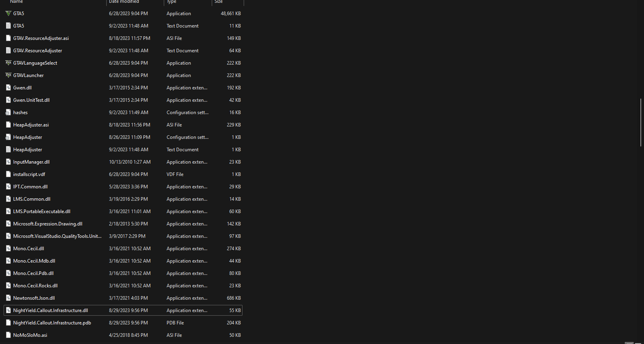The height and width of the screenshot is (344, 644).
Task: Select the IPT.Common.dll file icon
Action: pyautogui.click(x=8, y=187)
